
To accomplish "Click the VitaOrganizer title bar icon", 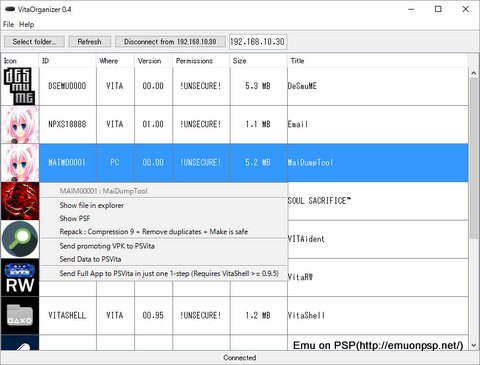I will click(10, 9).
